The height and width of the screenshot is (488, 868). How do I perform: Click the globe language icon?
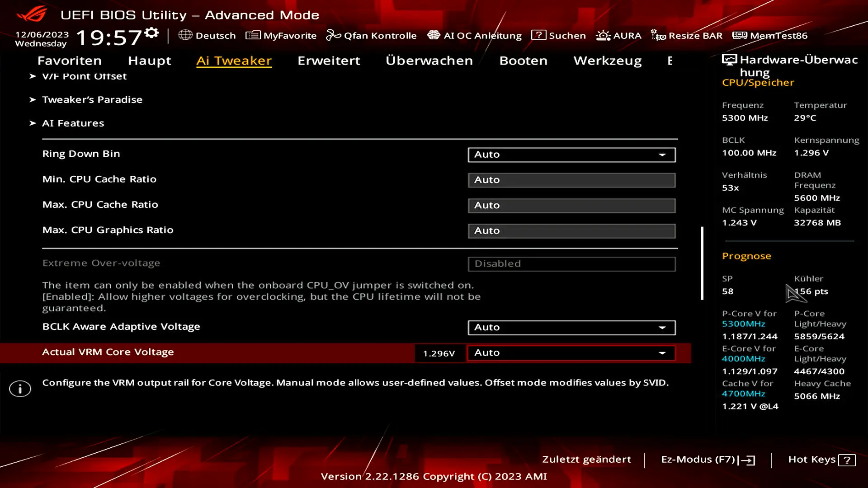(x=185, y=35)
